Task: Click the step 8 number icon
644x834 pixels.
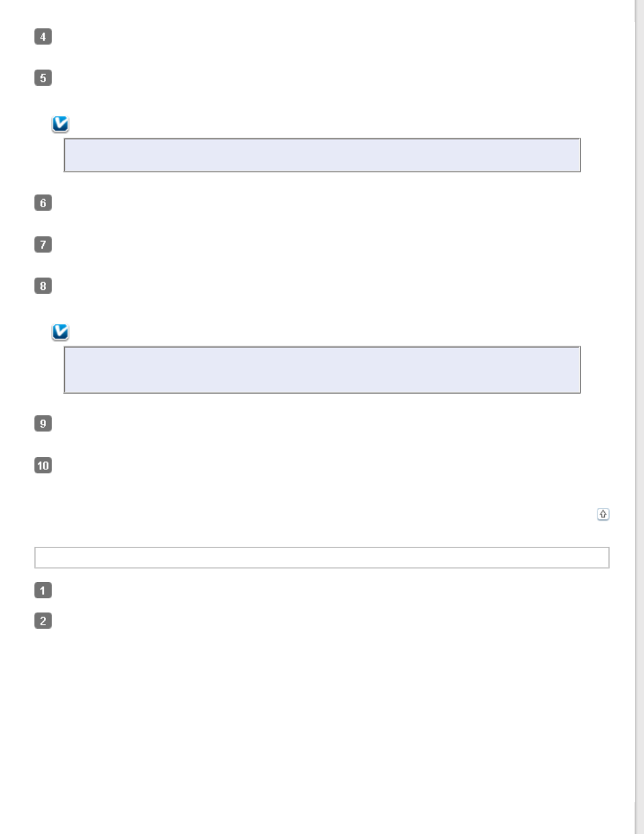Action: 43,286
